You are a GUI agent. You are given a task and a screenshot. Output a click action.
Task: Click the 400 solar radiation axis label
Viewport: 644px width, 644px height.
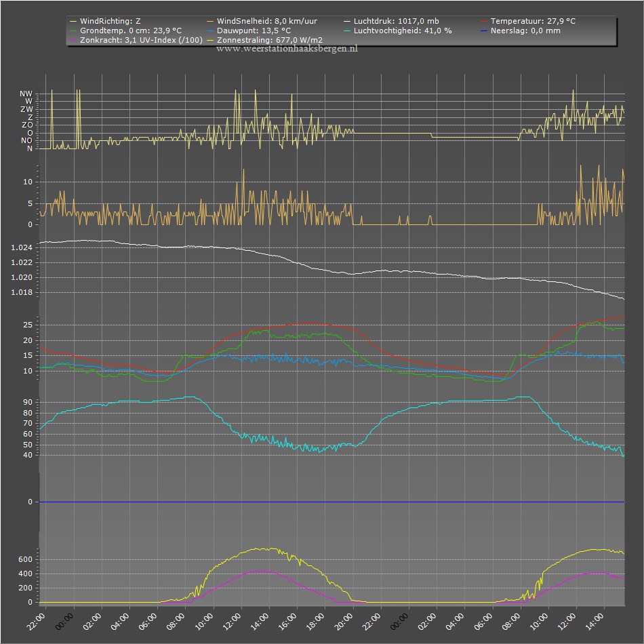point(26,573)
